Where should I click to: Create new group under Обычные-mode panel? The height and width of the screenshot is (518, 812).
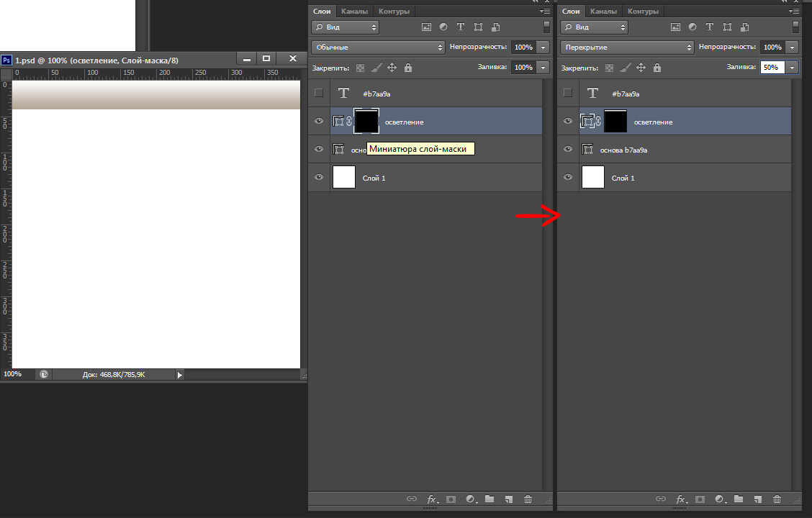(490, 499)
